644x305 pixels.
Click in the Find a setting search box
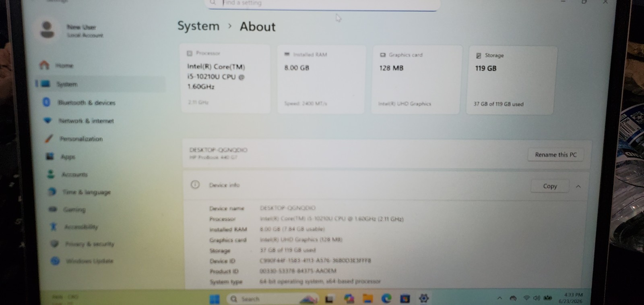point(322,4)
